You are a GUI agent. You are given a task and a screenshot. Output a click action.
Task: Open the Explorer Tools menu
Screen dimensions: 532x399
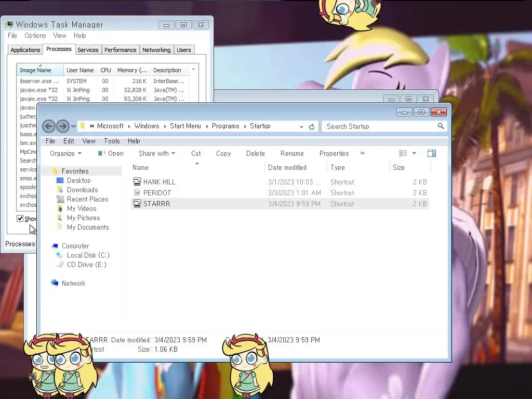112,141
